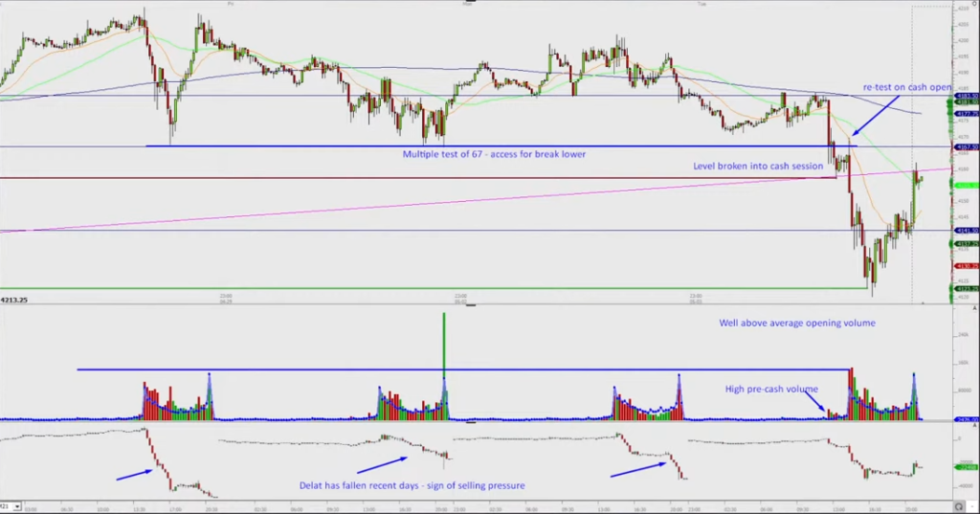Select the 'Well above average opening volume' note
The height and width of the screenshot is (514, 980).
coord(796,324)
